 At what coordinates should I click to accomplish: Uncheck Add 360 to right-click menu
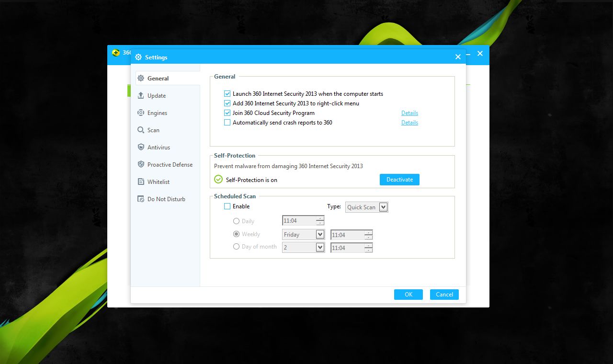[227, 103]
